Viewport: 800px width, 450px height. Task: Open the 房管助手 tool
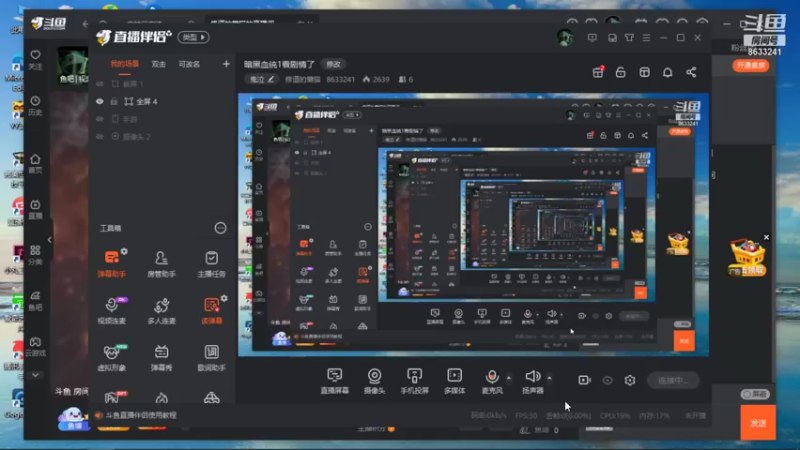point(161,263)
